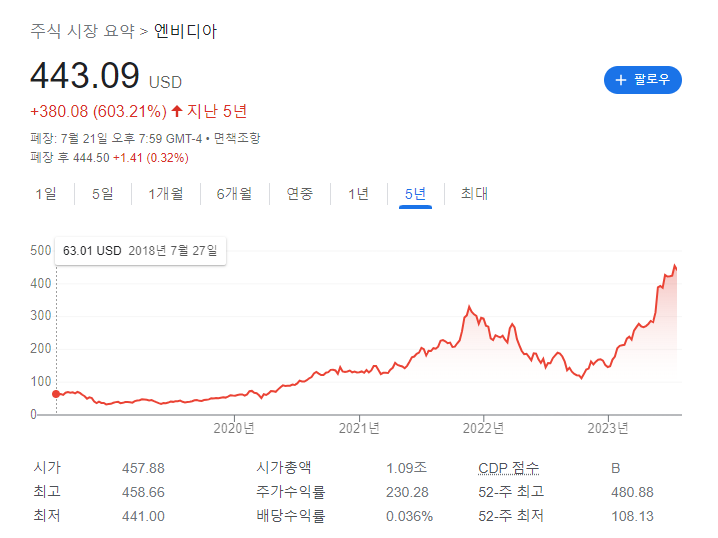Viewport: 718px width, 538px height.
Task: Click the 2023년 axis label
Action: [x=608, y=428]
